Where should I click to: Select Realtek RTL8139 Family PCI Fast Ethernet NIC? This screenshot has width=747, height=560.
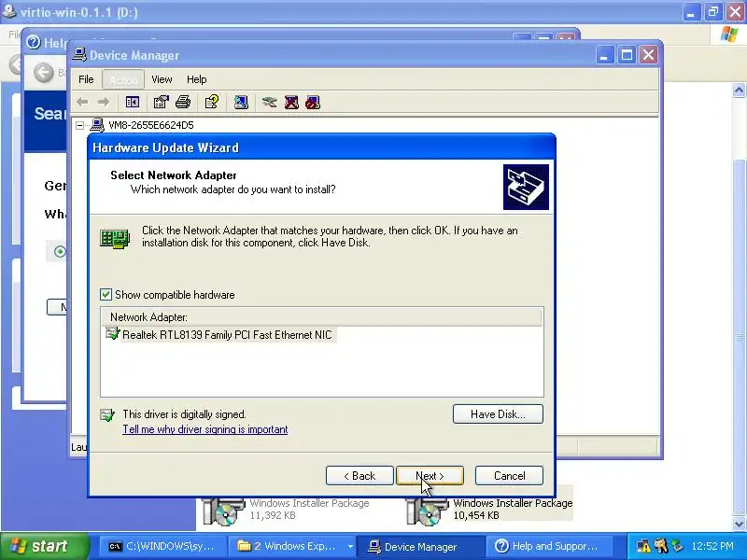pos(227,335)
